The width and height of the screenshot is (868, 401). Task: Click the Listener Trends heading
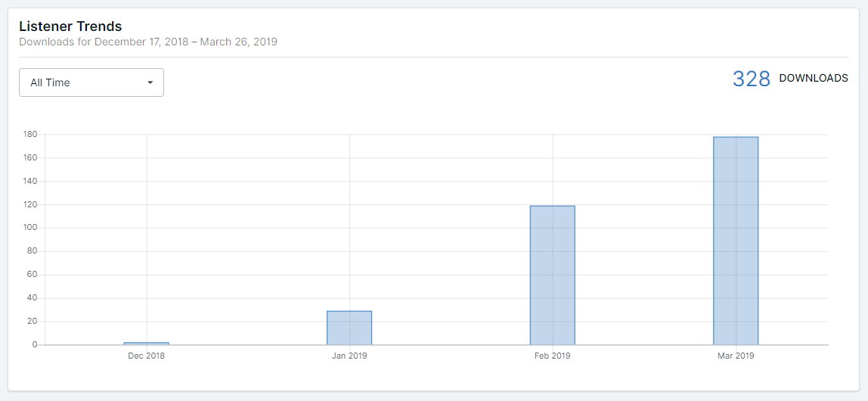pyautogui.click(x=70, y=26)
